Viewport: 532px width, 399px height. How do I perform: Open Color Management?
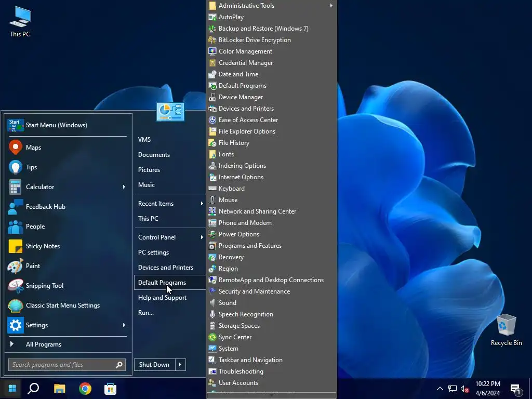pos(271,51)
